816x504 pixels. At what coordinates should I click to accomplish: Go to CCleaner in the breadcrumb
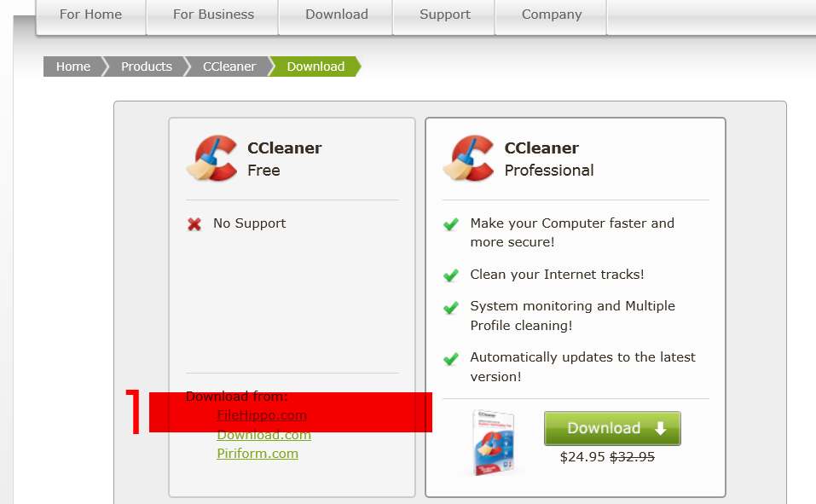(x=229, y=67)
